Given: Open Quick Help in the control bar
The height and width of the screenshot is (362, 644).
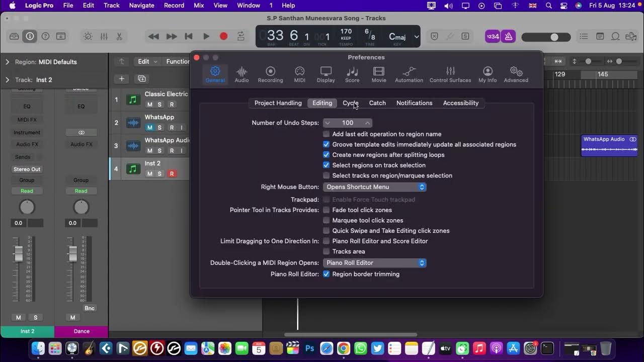Looking at the screenshot, I should pyautogui.click(x=45, y=36).
